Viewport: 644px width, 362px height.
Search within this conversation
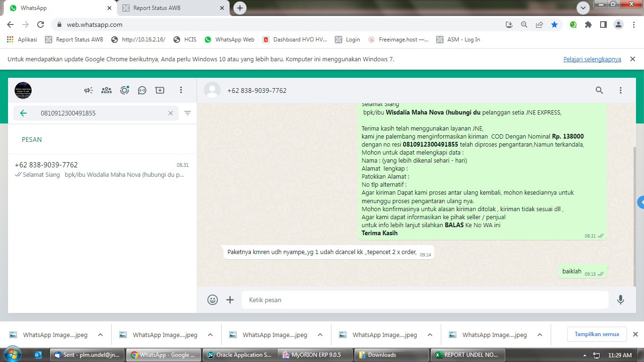(599, 90)
